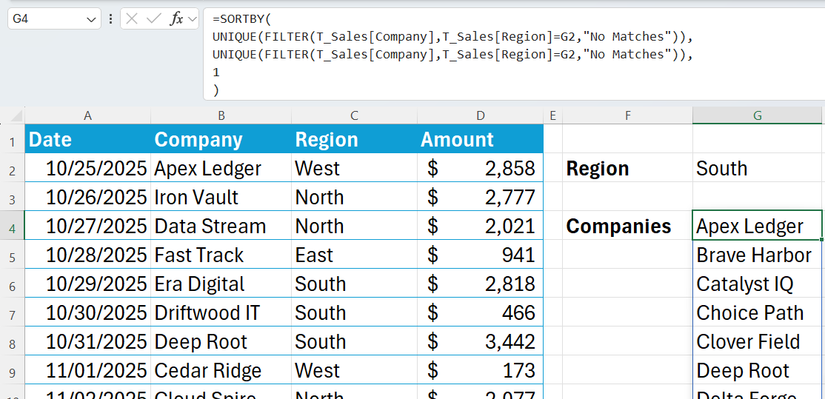
Task: Click the Amount table header cell
Action: pos(480,139)
